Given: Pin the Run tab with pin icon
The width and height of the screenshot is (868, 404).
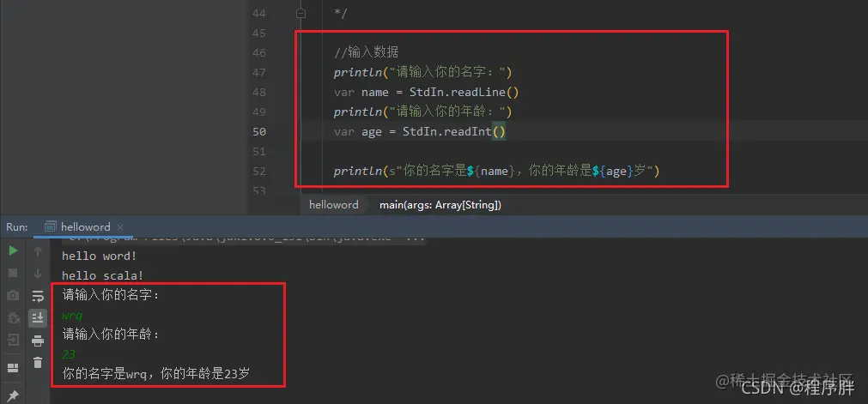Looking at the screenshot, I should tap(13, 395).
